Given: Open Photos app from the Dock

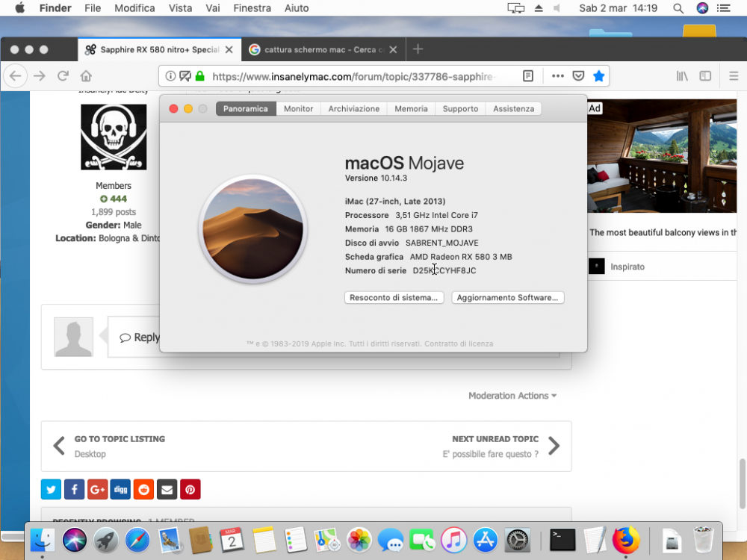Looking at the screenshot, I should (x=359, y=541).
